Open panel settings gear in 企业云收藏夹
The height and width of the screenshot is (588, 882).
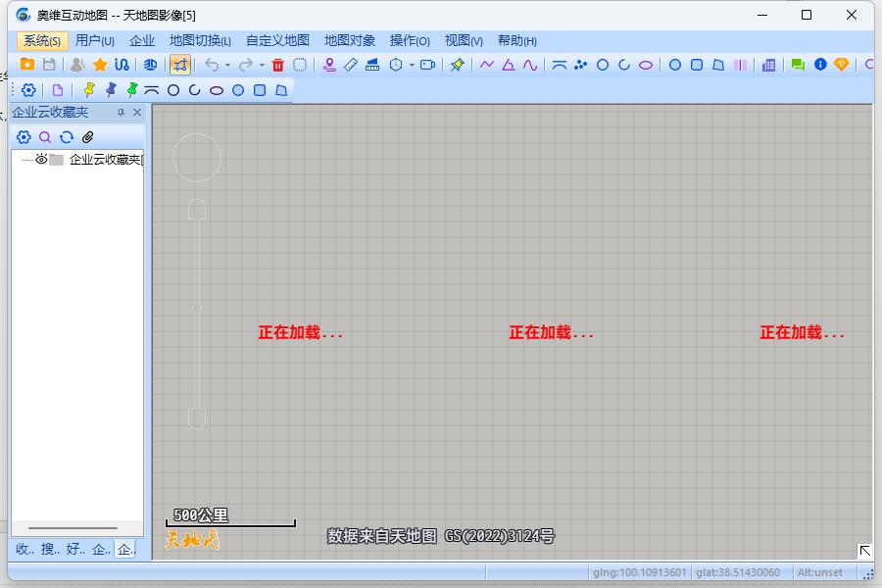pyautogui.click(x=24, y=137)
